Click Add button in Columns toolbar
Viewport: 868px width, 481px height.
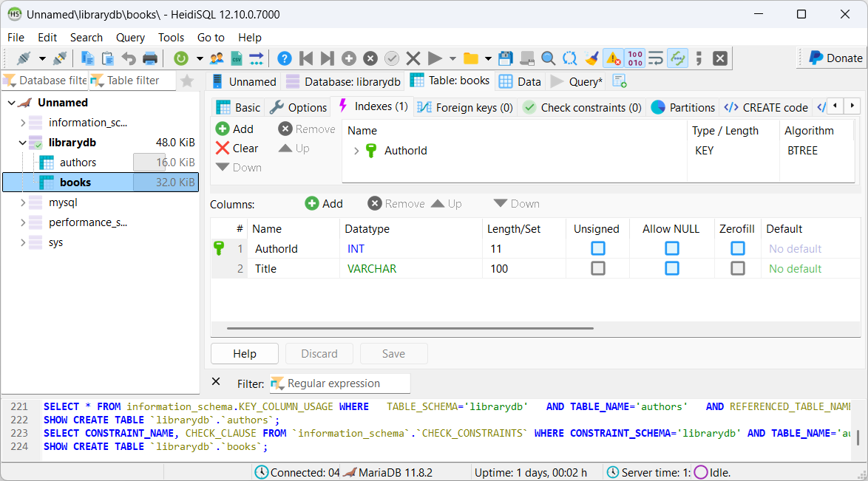pyautogui.click(x=324, y=204)
